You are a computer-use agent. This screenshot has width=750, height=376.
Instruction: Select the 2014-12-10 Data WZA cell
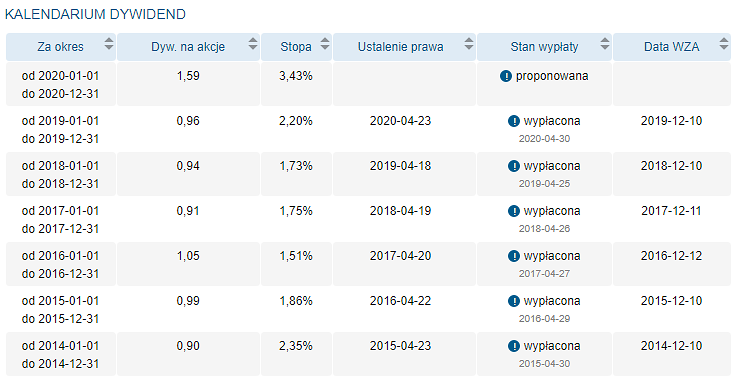pyautogui.click(x=672, y=346)
